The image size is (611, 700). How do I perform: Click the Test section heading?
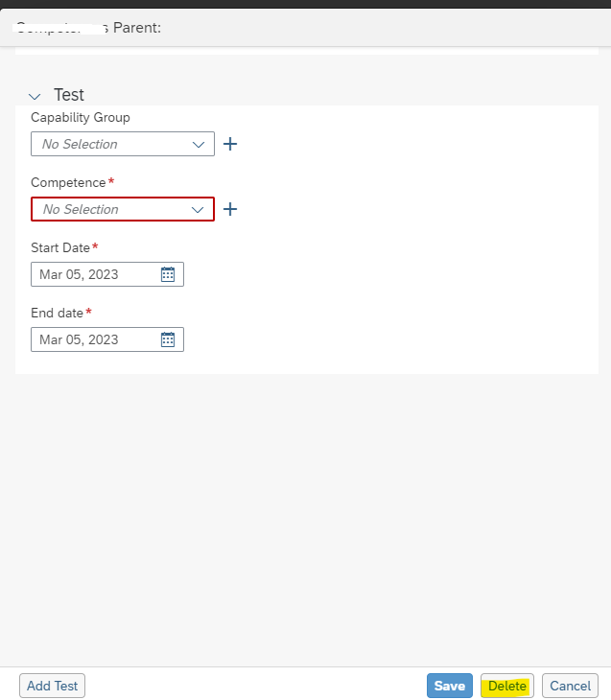pos(69,95)
